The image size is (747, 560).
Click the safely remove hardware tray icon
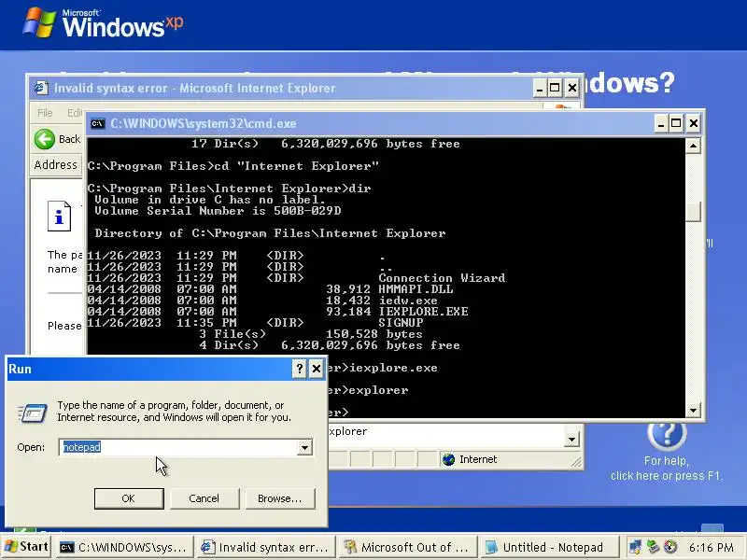pos(653,547)
